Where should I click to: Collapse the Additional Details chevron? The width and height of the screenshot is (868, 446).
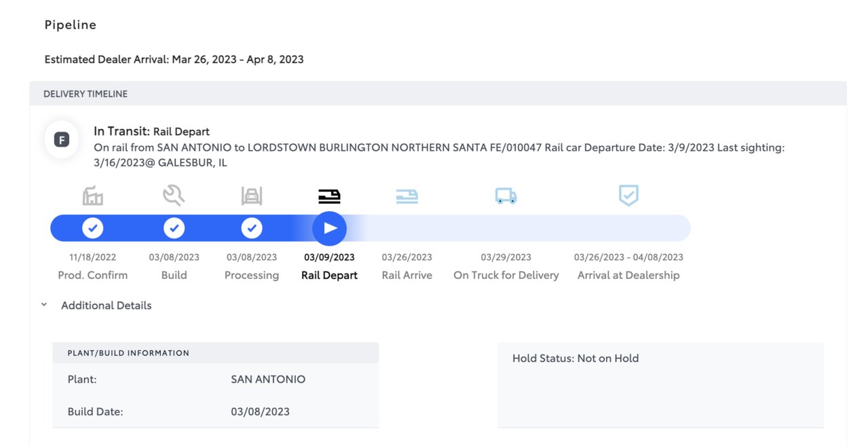(44, 305)
